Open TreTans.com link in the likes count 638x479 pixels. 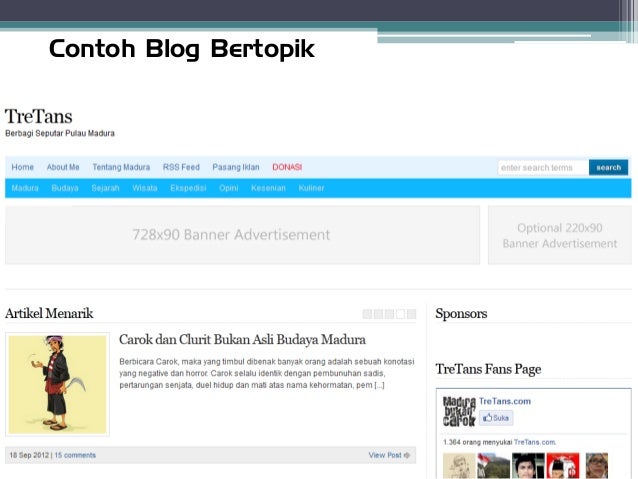point(534,442)
